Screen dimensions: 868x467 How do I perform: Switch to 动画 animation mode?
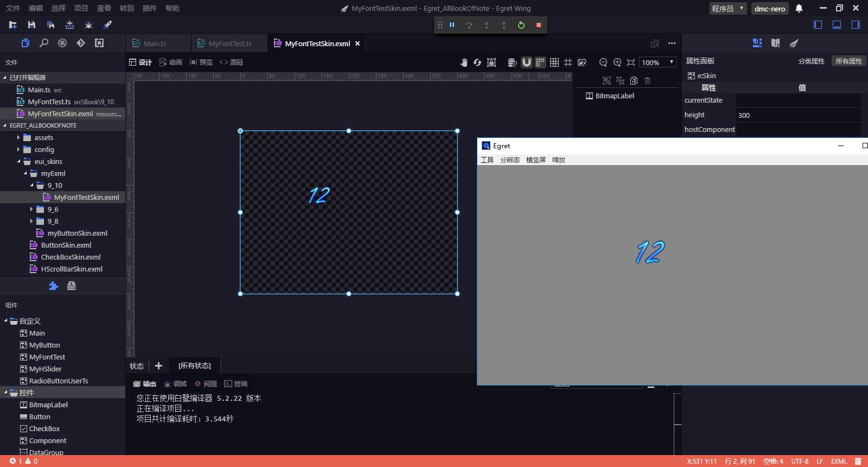171,62
